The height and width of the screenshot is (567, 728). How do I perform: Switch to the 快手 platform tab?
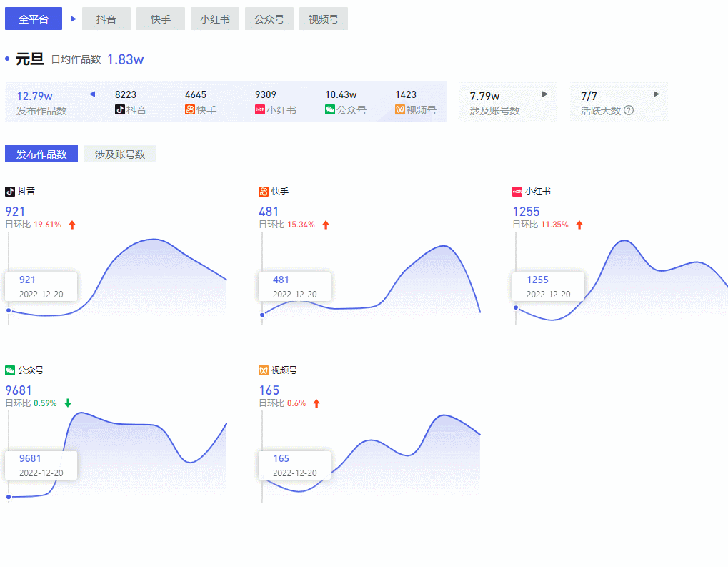pos(161,19)
